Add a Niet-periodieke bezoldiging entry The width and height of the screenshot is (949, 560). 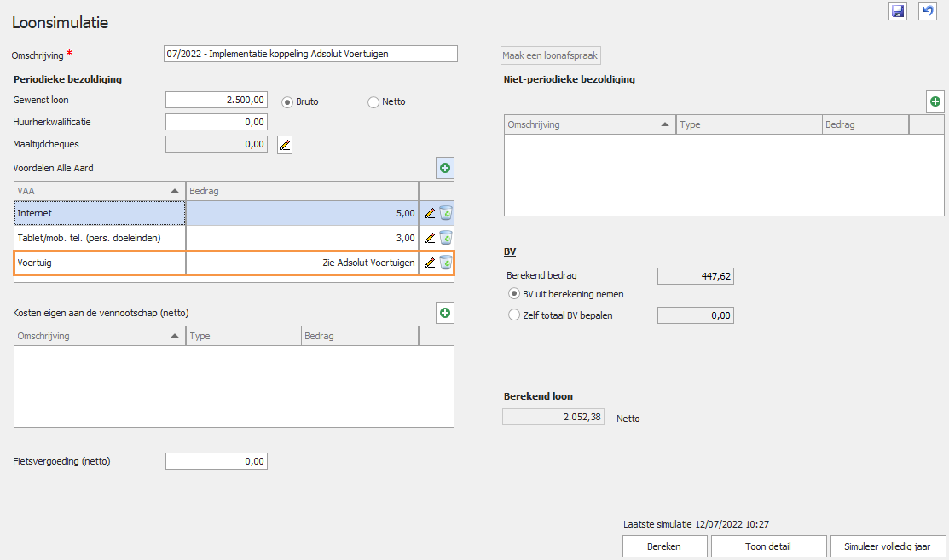coord(935,102)
